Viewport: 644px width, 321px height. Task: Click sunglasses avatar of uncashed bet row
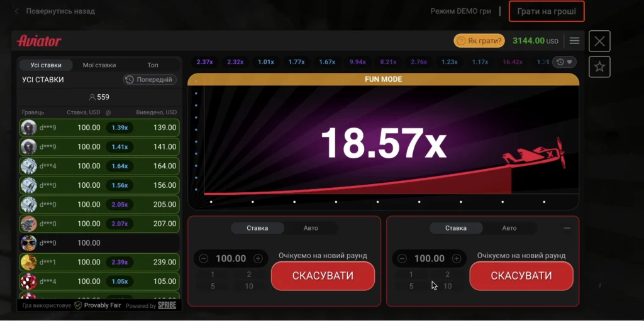coord(29,243)
